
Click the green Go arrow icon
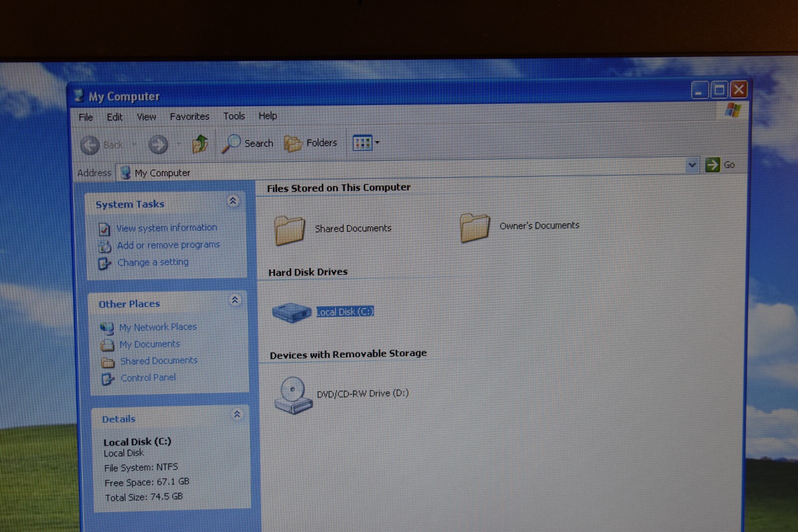pyautogui.click(x=712, y=165)
